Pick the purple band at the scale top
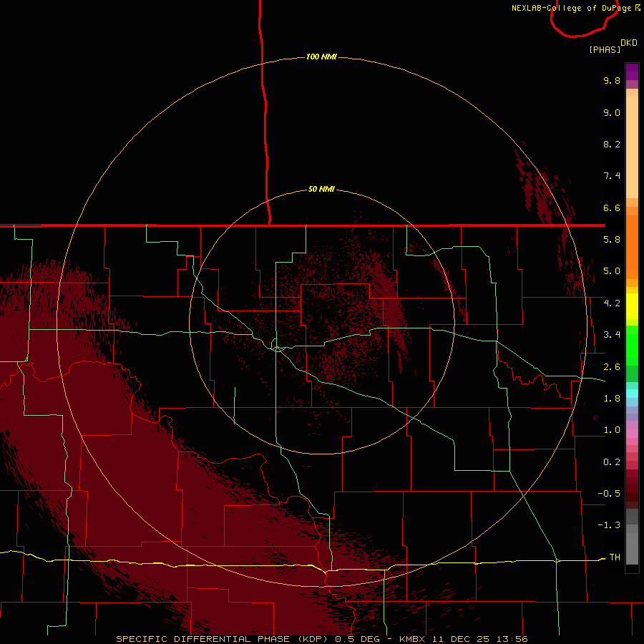 click(x=632, y=72)
